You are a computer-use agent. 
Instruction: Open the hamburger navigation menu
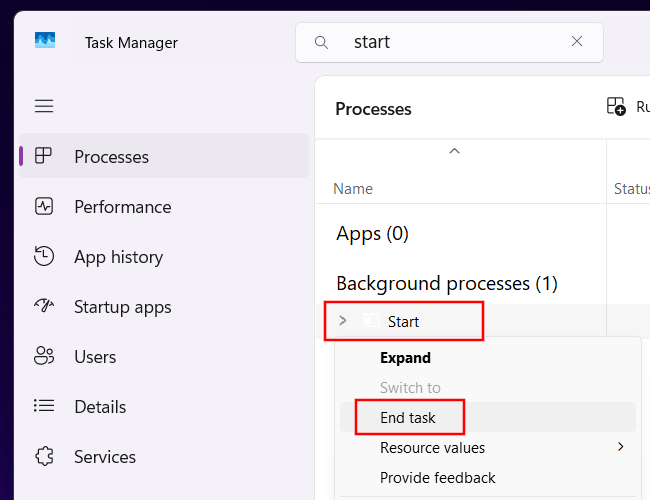[44, 106]
